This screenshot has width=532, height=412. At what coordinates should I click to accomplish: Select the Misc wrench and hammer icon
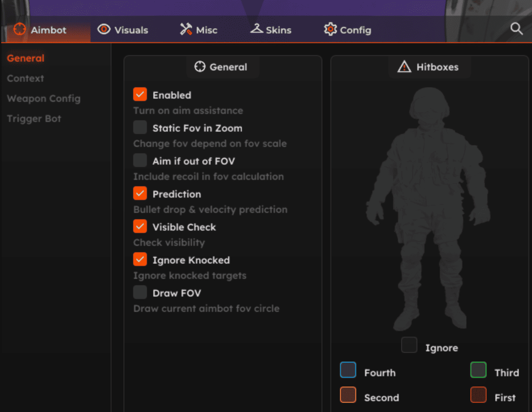(x=186, y=29)
